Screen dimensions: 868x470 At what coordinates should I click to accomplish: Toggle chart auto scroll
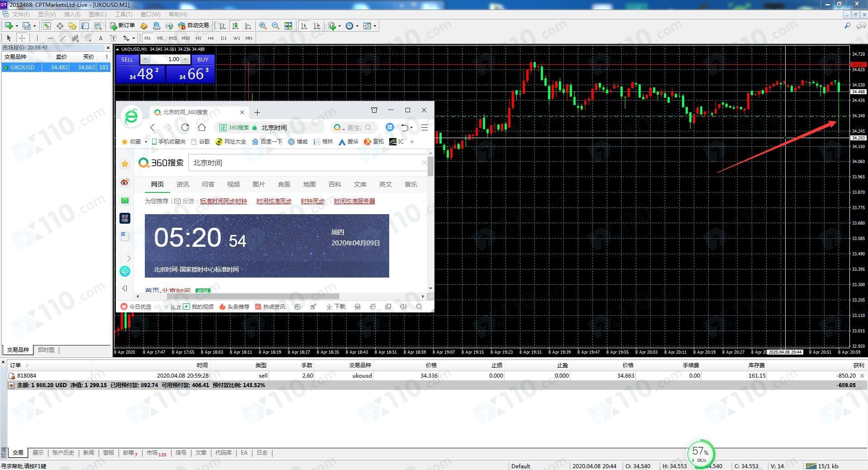[x=304, y=26]
